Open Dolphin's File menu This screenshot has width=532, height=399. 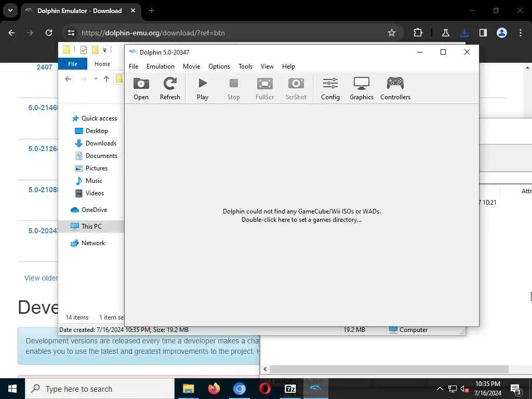(x=134, y=66)
